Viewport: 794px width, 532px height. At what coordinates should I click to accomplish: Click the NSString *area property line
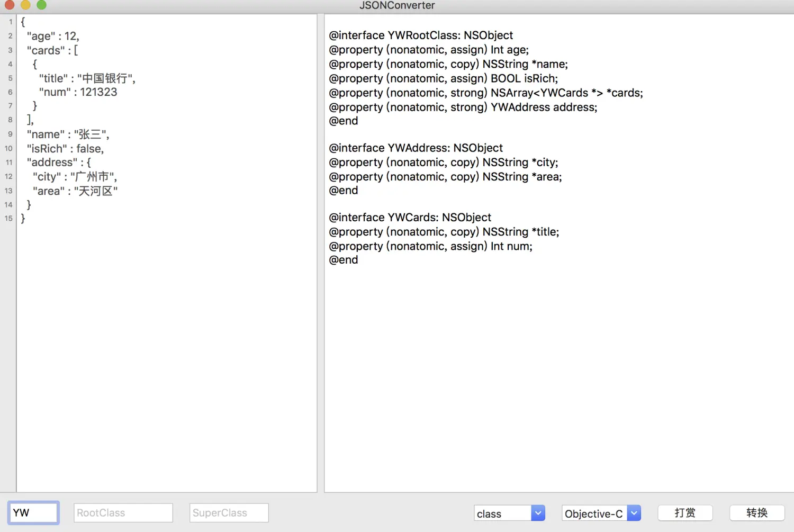pos(445,177)
